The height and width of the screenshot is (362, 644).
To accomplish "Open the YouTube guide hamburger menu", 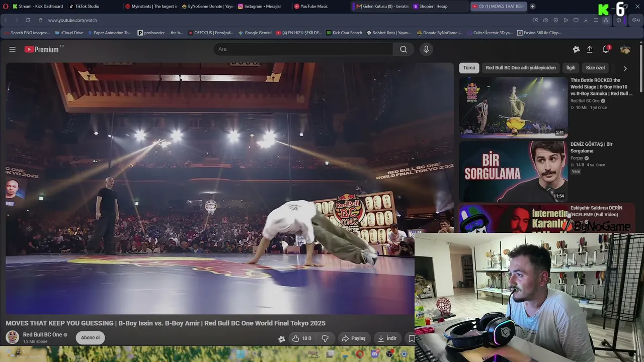I will point(13,49).
